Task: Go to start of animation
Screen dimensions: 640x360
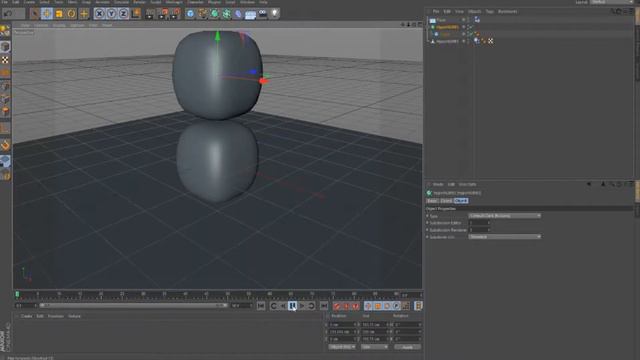Action: click(x=261, y=306)
